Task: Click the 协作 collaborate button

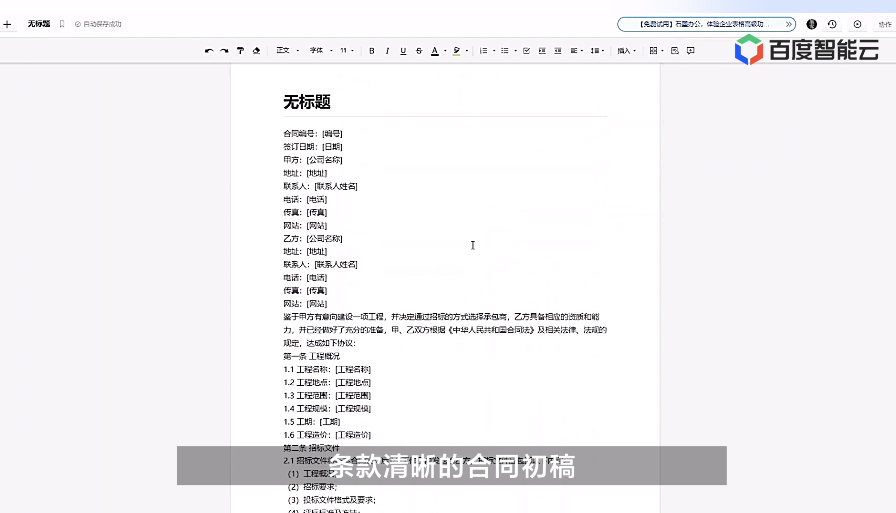Action: point(885,25)
